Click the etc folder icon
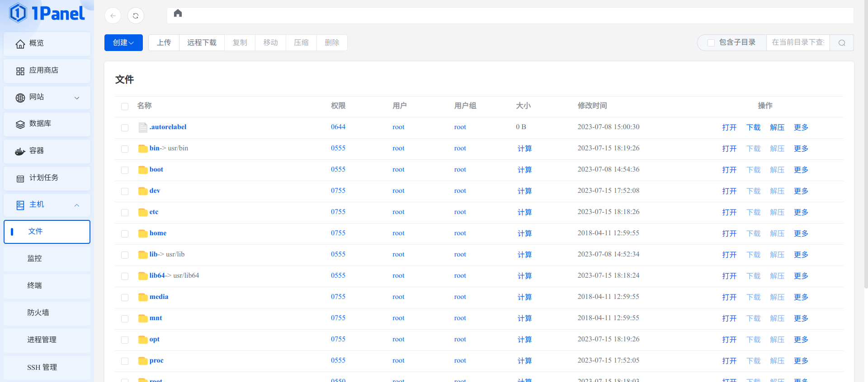Image resolution: width=868 pixels, height=382 pixels. tap(143, 212)
